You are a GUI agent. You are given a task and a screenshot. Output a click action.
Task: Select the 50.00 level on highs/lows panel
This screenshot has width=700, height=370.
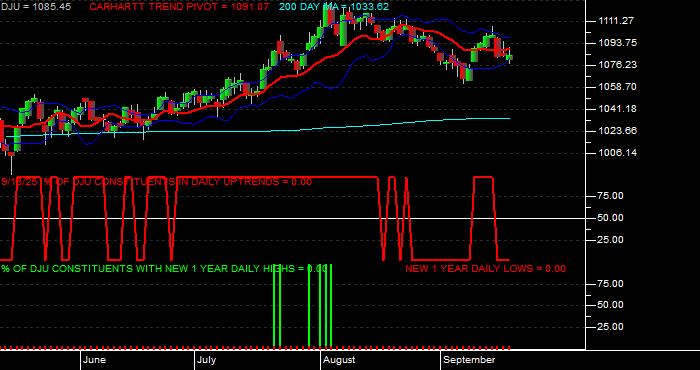610,305
